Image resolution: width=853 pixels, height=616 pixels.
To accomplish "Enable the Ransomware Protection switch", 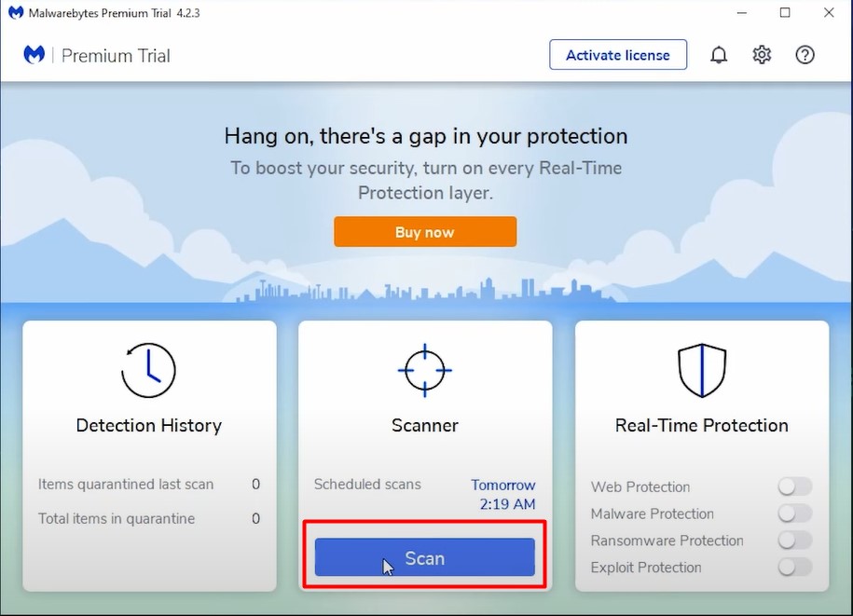I will 794,541.
